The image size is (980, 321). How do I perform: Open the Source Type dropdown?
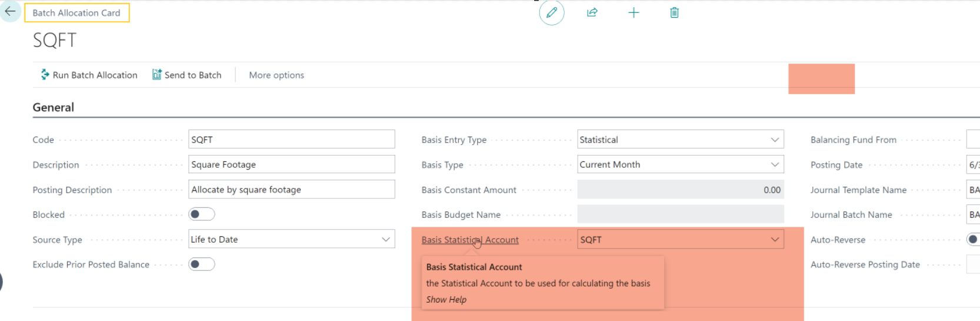[x=385, y=240]
